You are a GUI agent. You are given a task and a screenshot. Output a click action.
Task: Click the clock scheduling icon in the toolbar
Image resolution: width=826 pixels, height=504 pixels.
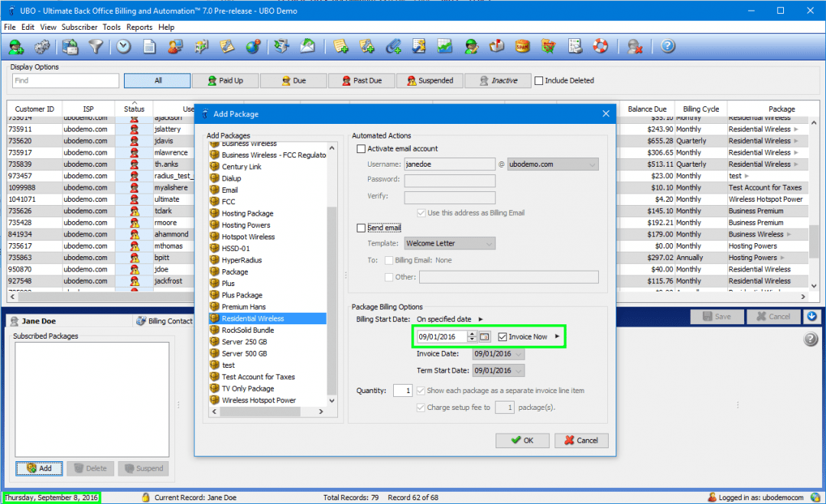(122, 46)
